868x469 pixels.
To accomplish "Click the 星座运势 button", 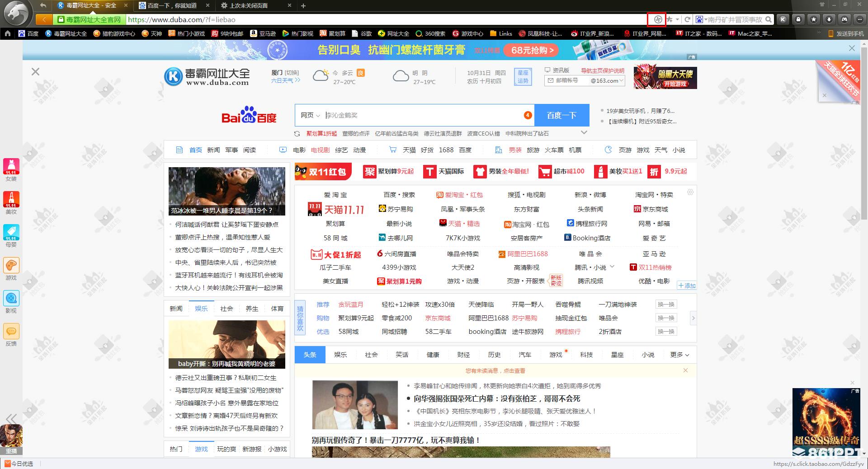I will 523,77.
